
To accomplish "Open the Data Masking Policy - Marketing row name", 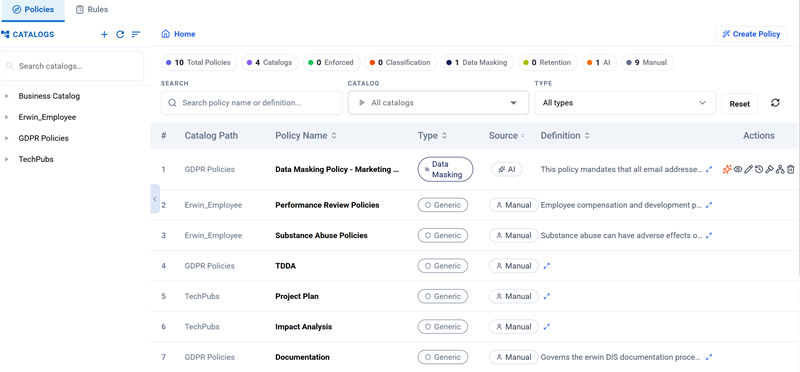I will tap(337, 169).
